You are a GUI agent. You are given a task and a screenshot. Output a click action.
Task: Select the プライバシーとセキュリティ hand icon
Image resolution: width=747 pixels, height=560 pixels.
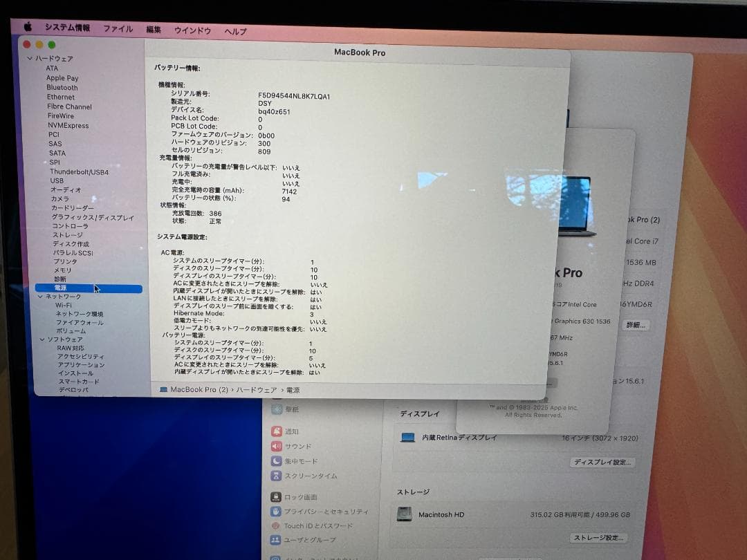click(275, 511)
